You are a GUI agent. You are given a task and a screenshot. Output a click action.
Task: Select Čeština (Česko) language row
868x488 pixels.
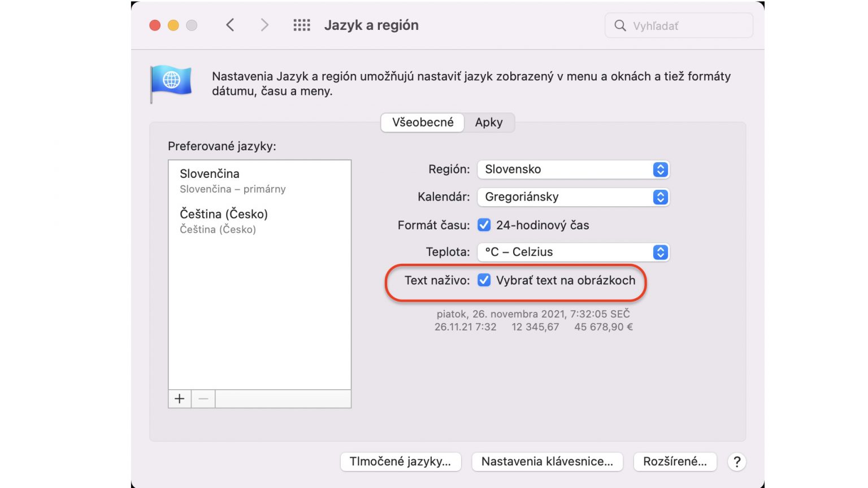(x=260, y=221)
